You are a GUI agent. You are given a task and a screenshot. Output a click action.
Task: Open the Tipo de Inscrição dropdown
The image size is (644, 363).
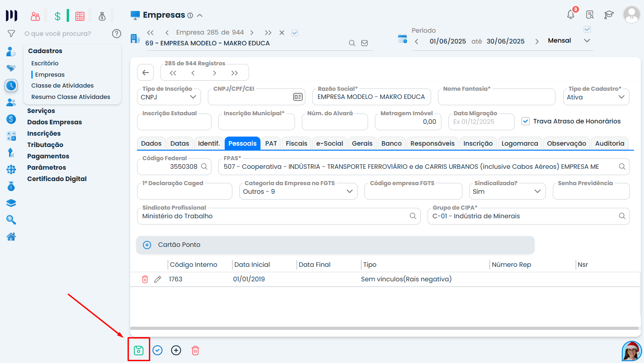point(169,97)
